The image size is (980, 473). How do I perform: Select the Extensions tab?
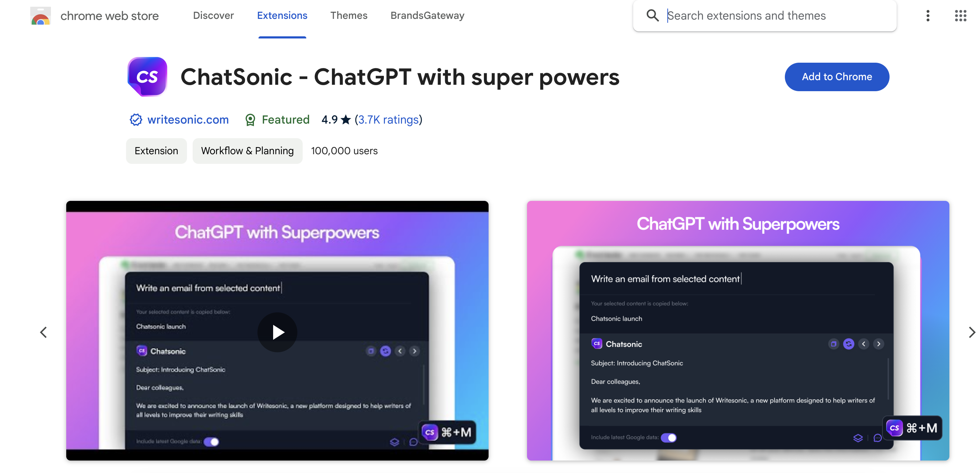(x=282, y=16)
